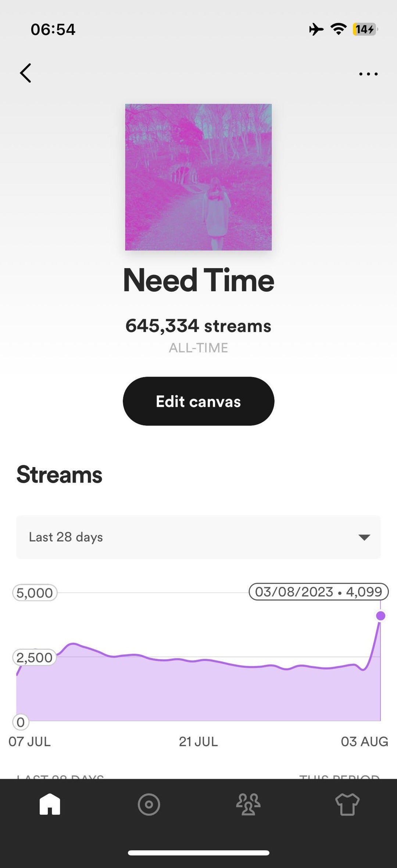The image size is (397, 868).
Task: Tap the 03/08/2023 • 4,099 tooltip label
Action: pyautogui.click(x=319, y=592)
